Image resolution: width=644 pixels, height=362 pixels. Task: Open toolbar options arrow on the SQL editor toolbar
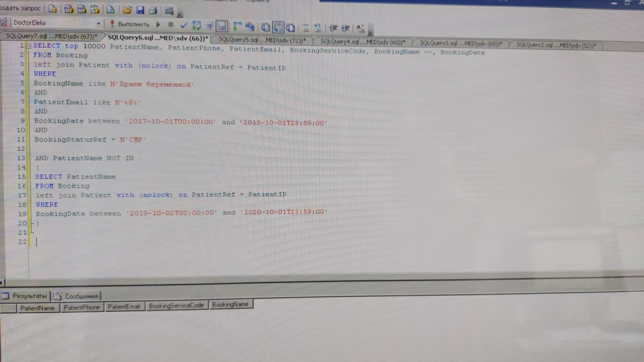[x=370, y=32]
